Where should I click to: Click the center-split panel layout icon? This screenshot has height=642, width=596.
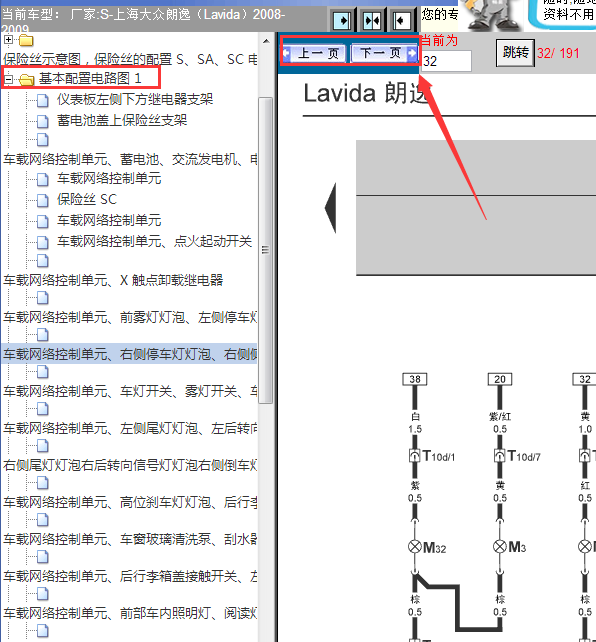click(x=372, y=20)
